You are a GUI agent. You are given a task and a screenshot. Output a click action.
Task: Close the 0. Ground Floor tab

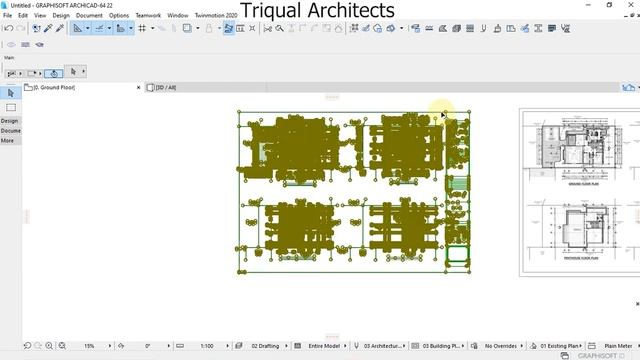coord(138,87)
